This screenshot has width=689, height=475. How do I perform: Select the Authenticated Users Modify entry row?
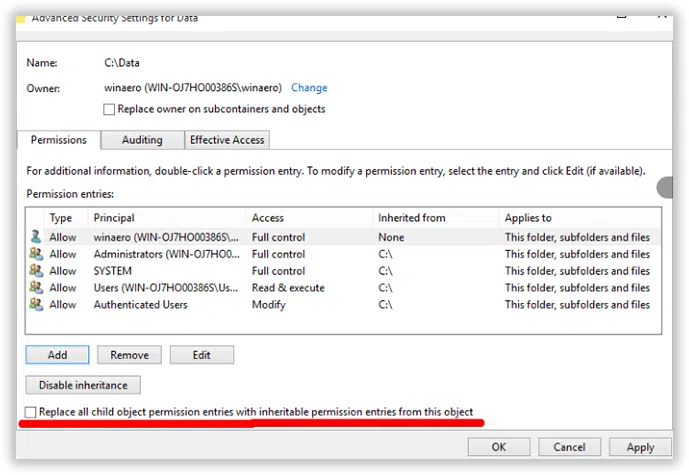pos(300,305)
